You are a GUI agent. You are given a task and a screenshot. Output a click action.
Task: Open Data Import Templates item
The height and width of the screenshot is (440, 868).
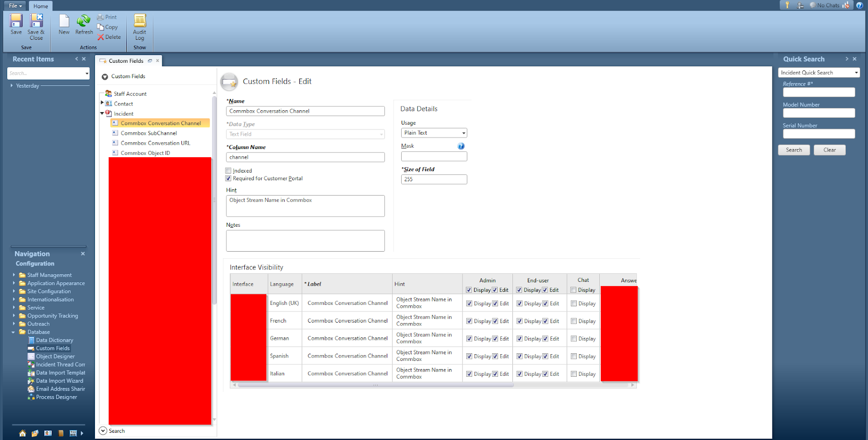coord(56,373)
